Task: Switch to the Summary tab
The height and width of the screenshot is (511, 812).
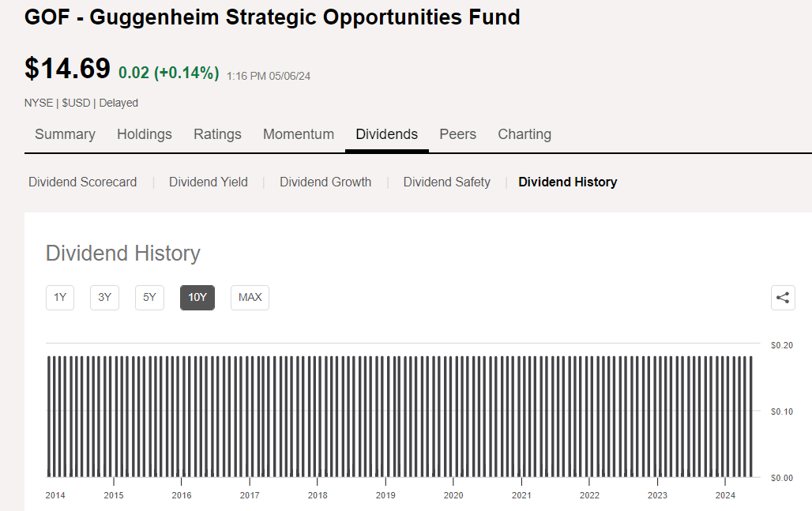Action: tap(65, 134)
